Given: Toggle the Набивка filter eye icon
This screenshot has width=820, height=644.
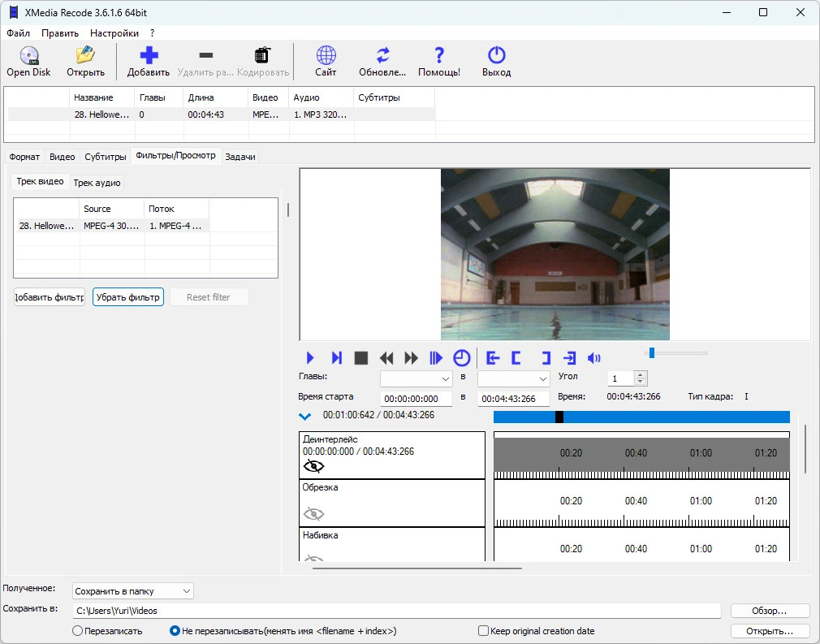Looking at the screenshot, I should pos(313,558).
